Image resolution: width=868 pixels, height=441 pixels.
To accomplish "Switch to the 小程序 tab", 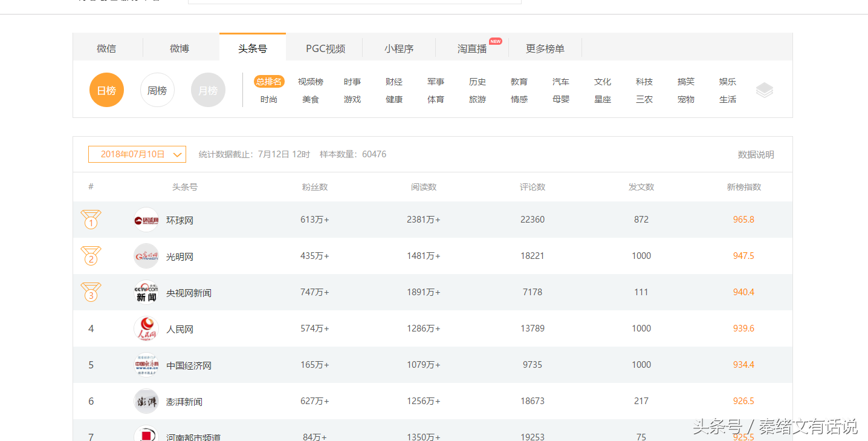I will coord(399,48).
